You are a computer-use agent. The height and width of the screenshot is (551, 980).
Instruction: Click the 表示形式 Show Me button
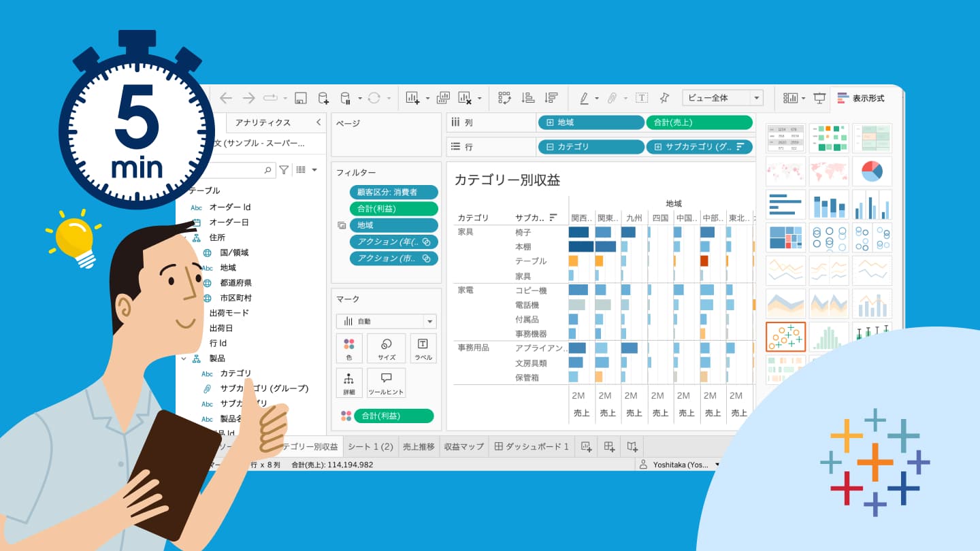861,98
